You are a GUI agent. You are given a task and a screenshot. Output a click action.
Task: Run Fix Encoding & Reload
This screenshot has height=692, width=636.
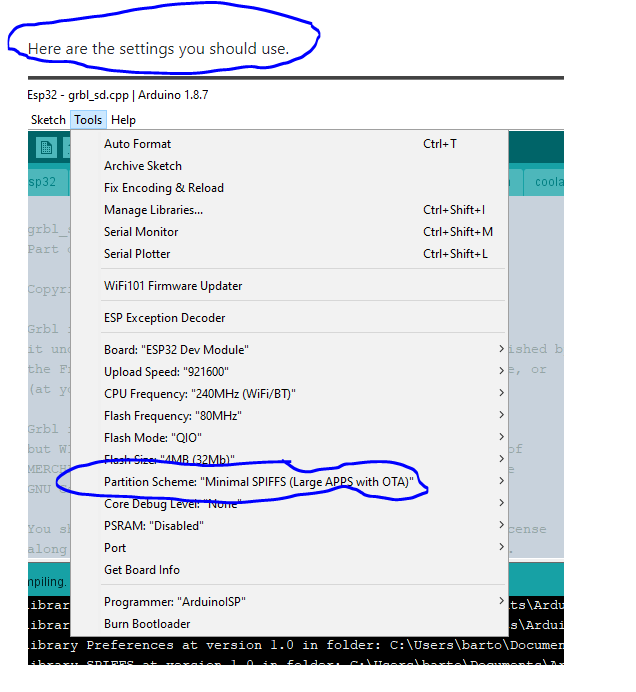(163, 188)
